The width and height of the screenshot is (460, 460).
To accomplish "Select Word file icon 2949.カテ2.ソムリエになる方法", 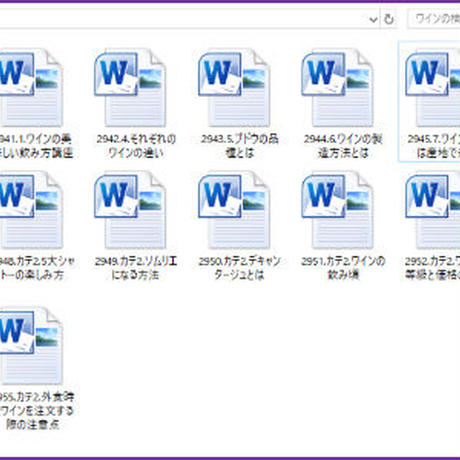I will [x=130, y=210].
